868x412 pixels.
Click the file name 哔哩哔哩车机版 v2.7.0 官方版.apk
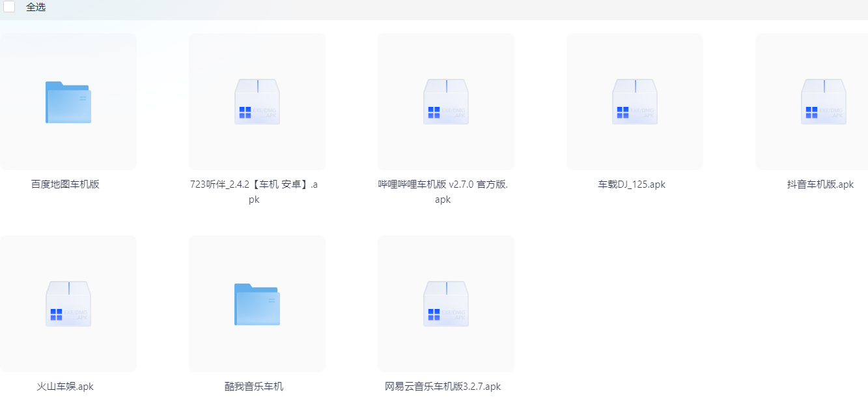point(443,192)
